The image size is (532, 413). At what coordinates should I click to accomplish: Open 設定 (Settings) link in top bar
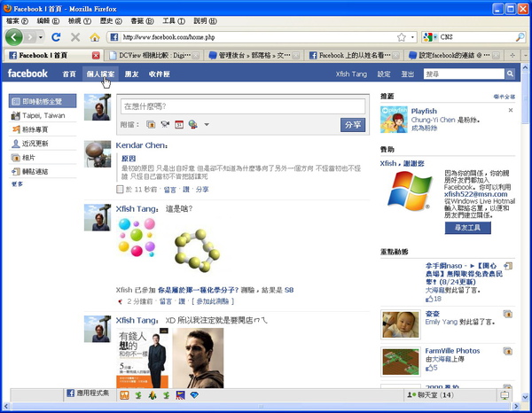tap(384, 74)
